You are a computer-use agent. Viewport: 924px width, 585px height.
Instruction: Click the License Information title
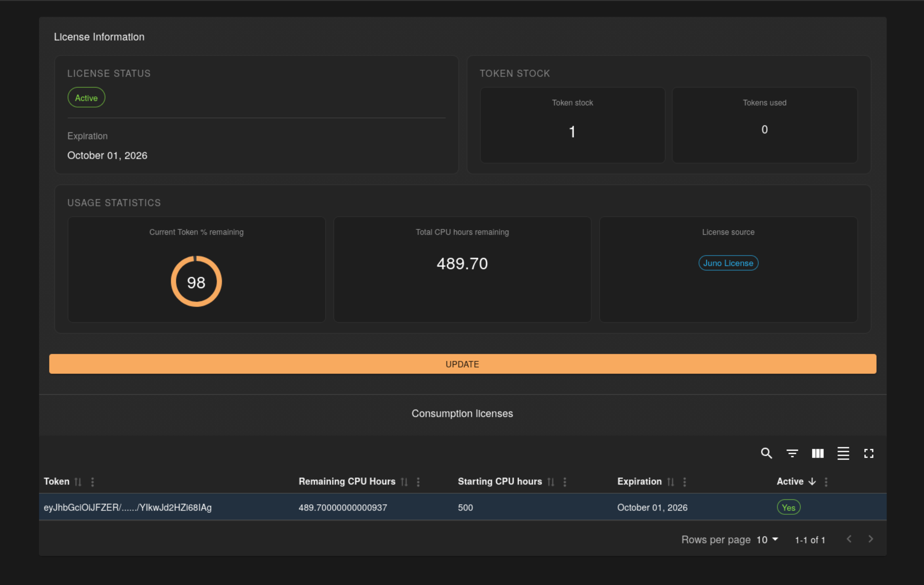(x=99, y=37)
